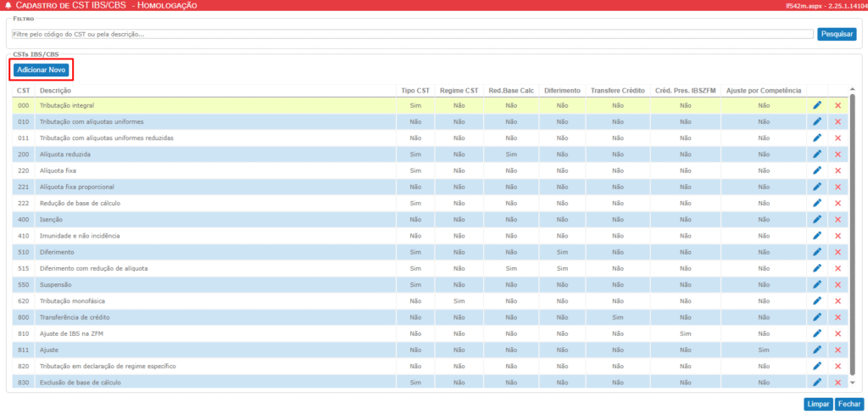Delete the Transferência de crédito entry
The height and width of the screenshot is (420, 868).
pos(837,317)
